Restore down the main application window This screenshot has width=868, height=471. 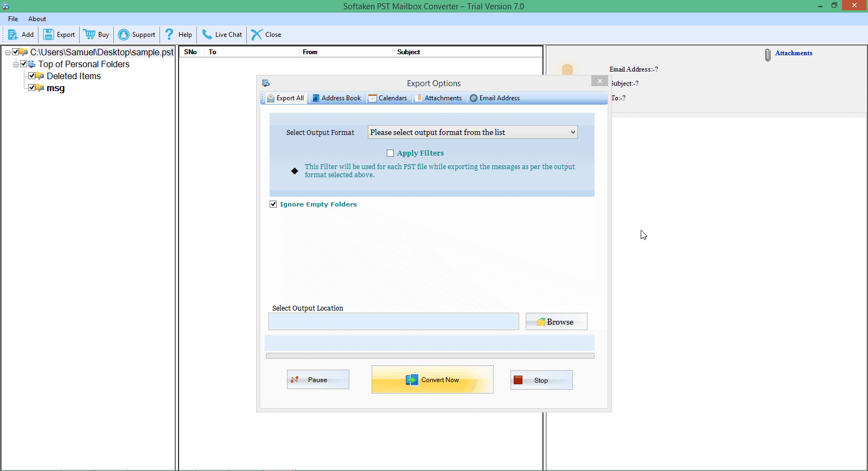click(834, 5)
